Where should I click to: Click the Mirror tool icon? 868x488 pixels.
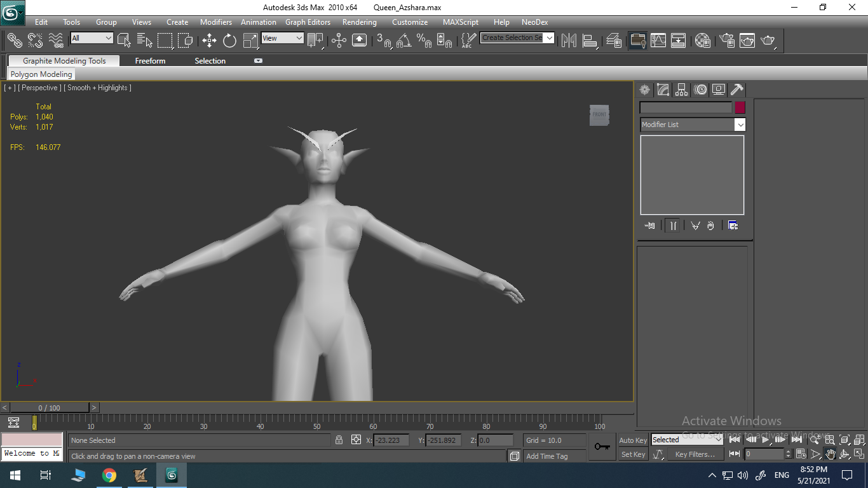tap(569, 41)
